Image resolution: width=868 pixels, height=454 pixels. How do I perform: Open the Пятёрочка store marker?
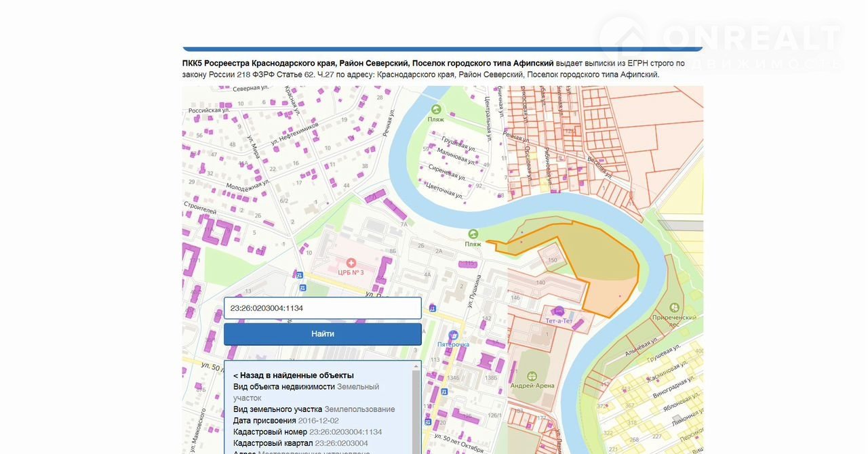453,335
